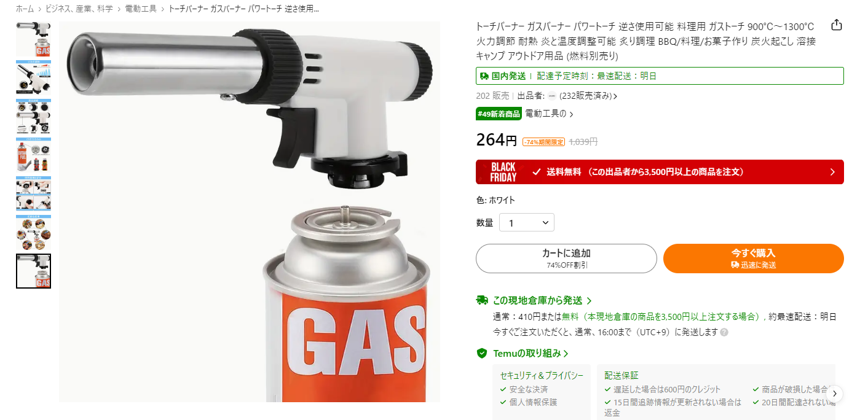This screenshot has height=420, width=868.
Task: Select the first product thumbnail
Action: pyautogui.click(x=33, y=39)
